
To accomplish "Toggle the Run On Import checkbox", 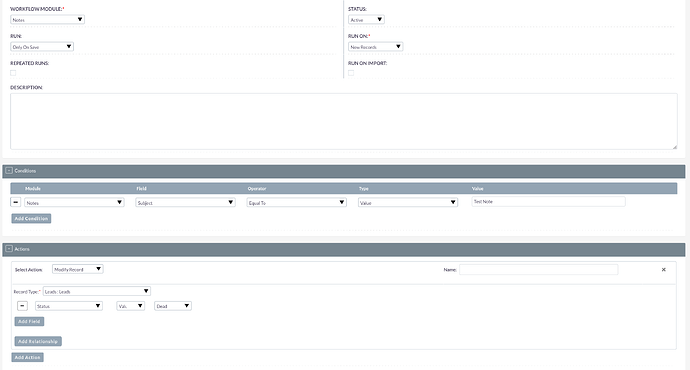I will pos(351,73).
